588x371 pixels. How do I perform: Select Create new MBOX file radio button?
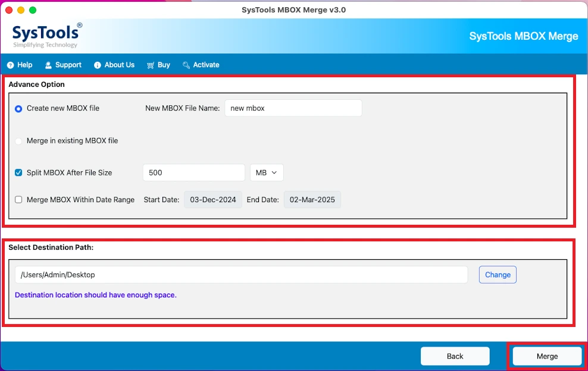coord(18,109)
